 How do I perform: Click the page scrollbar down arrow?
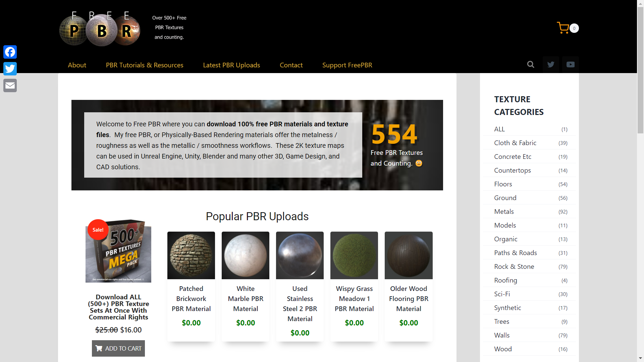tap(640, 358)
